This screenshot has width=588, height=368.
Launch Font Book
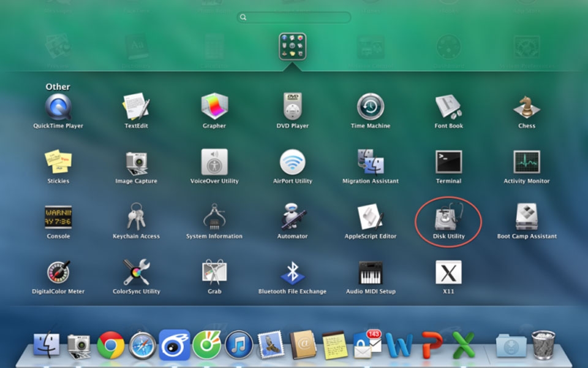coord(448,107)
